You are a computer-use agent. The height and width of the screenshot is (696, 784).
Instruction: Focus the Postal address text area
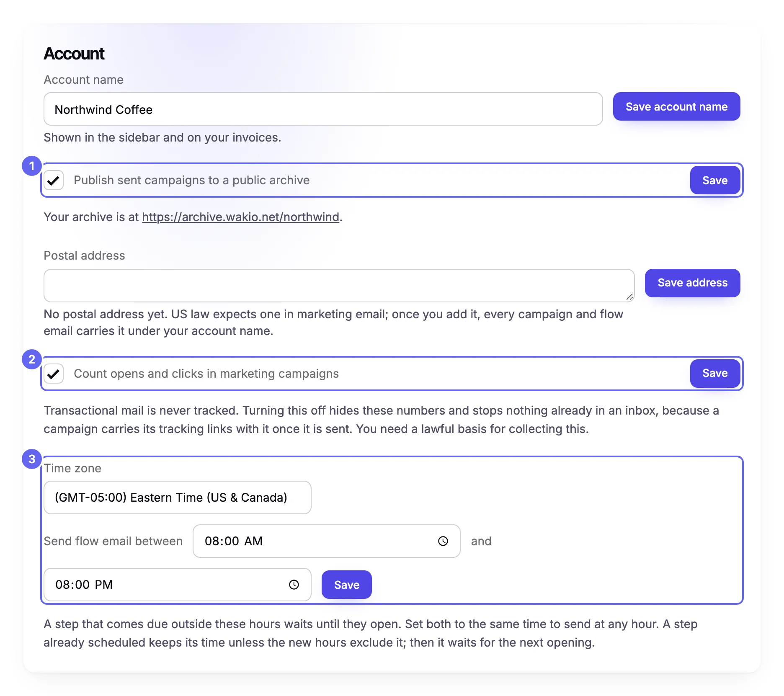pos(339,286)
